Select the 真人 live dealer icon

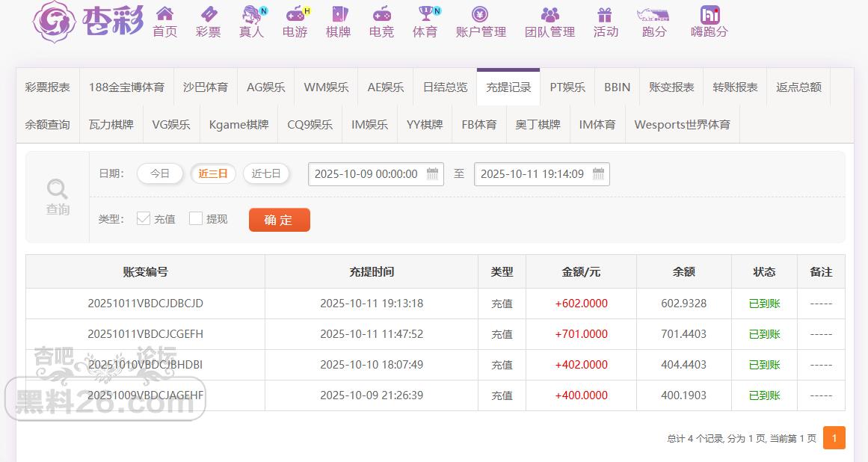tap(252, 14)
